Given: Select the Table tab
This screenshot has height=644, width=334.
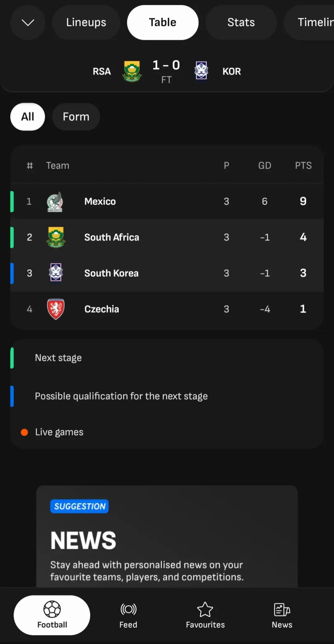Looking at the screenshot, I should [x=163, y=23].
